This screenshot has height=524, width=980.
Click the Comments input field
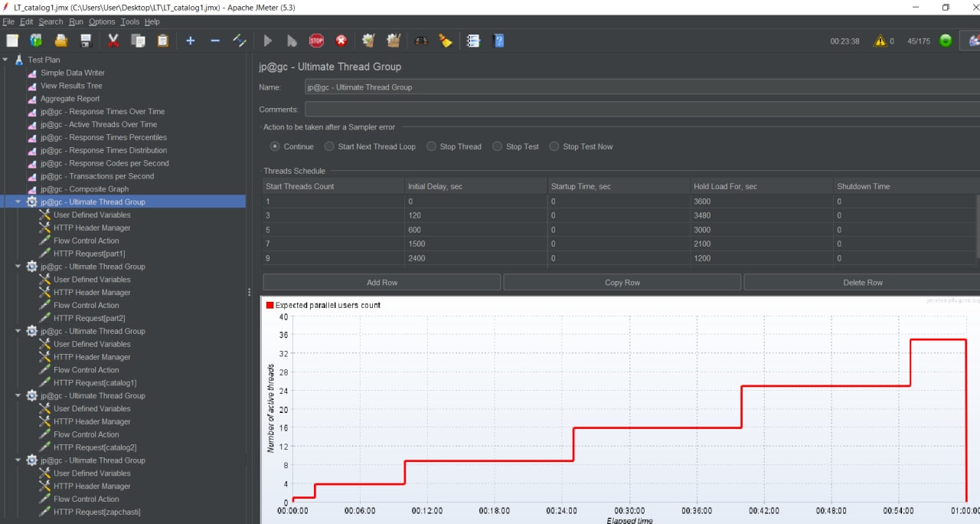(x=642, y=110)
